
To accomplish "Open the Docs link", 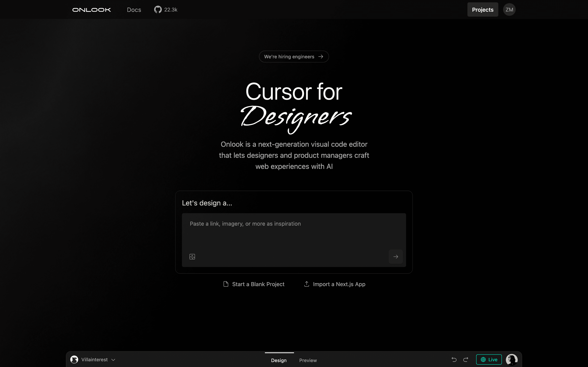I will click(x=134, y=10).
